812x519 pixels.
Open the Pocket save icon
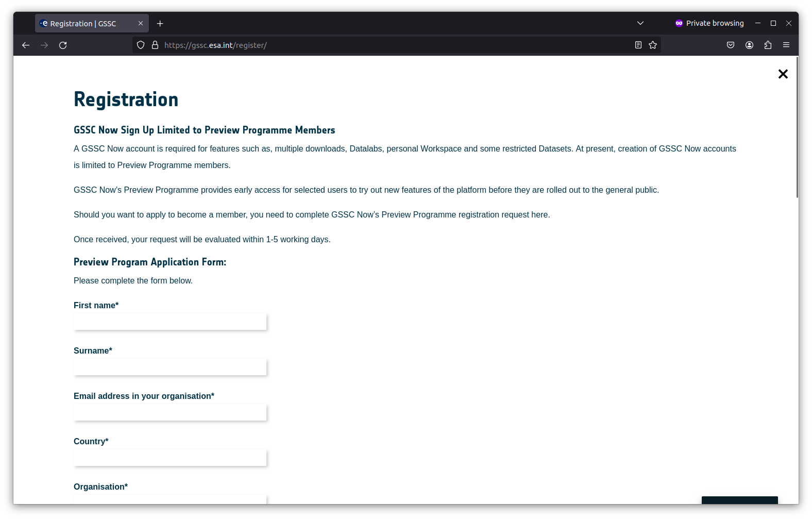[x=731, y=45]
